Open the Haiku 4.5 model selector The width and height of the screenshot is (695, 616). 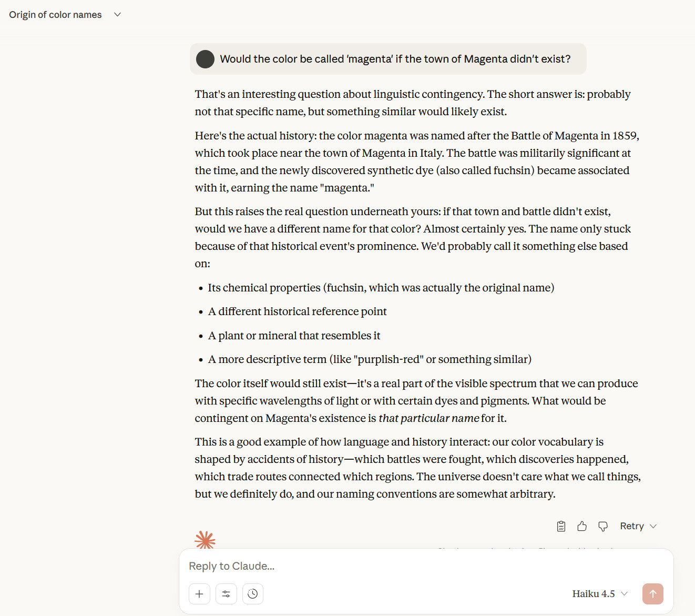(x=599, y=593)
